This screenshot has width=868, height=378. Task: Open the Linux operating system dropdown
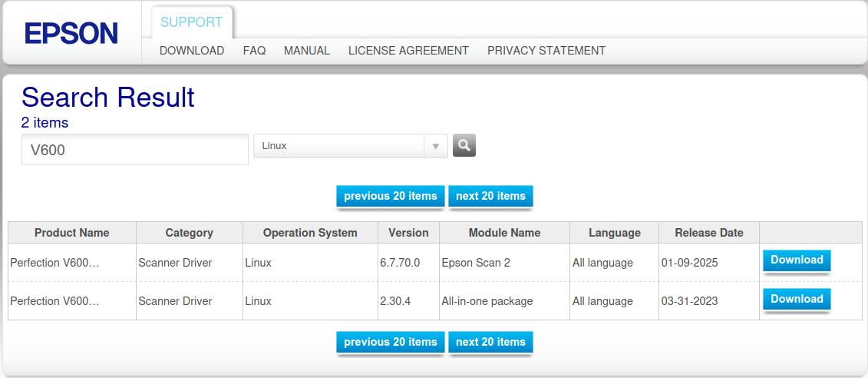351,146
